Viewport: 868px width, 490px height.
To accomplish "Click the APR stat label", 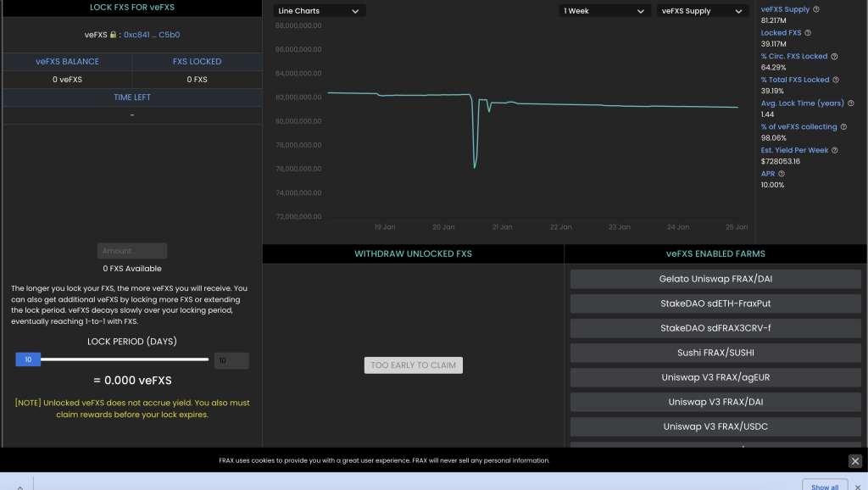I will click(x=768, y=174).
